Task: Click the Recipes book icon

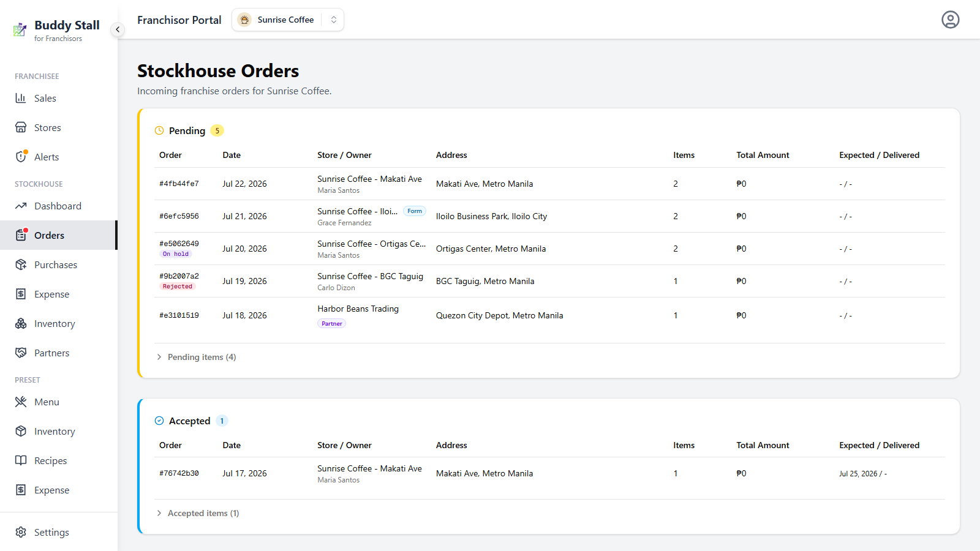Action: (x=21, y=460)
